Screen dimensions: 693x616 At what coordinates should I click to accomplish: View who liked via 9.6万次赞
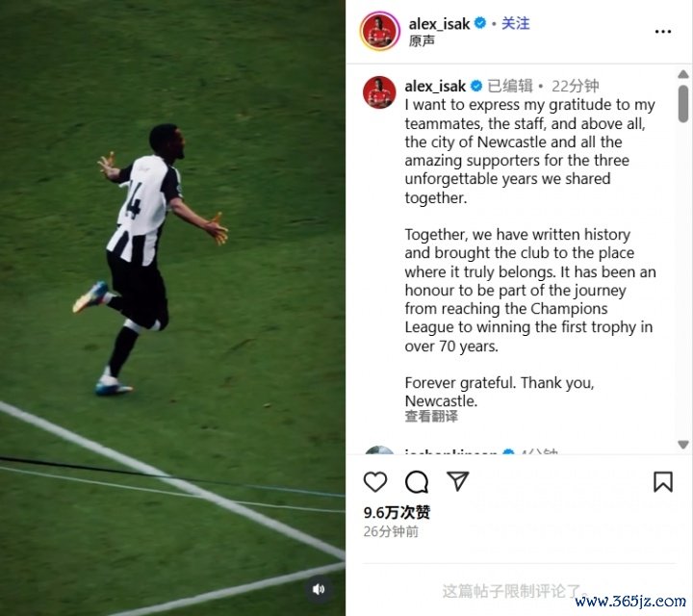click(397, 512)
